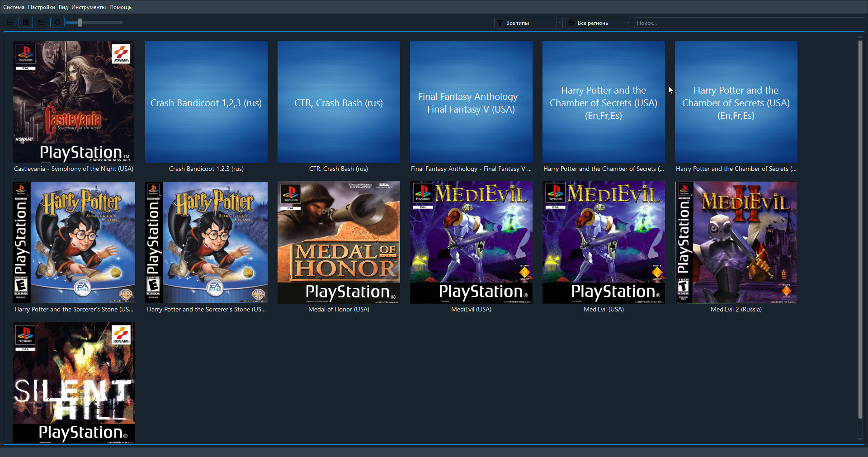The image size is (868, 457).
Task: Open the Система menu
Action: pyautogui.click(x=14, y=7)
